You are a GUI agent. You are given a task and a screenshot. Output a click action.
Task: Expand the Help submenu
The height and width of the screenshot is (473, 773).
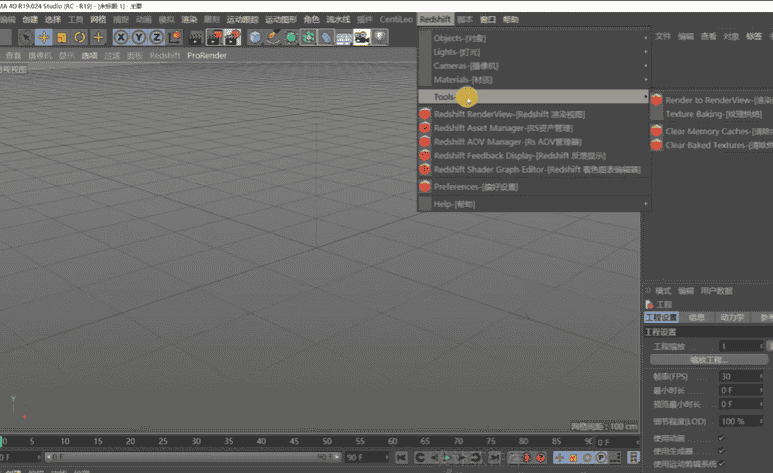(x=533, y=204)
